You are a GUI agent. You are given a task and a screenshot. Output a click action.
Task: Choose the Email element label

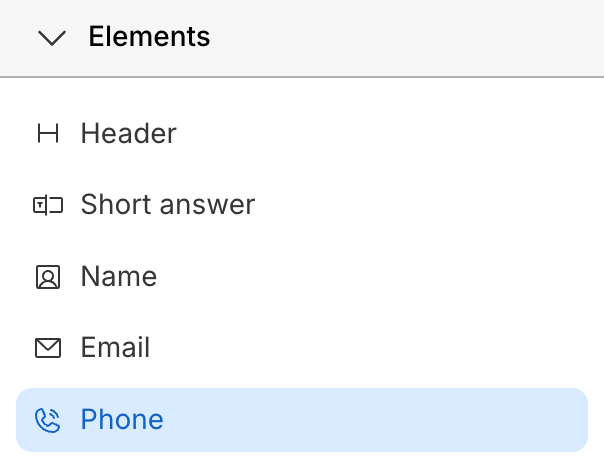click(x=115, y=348)
